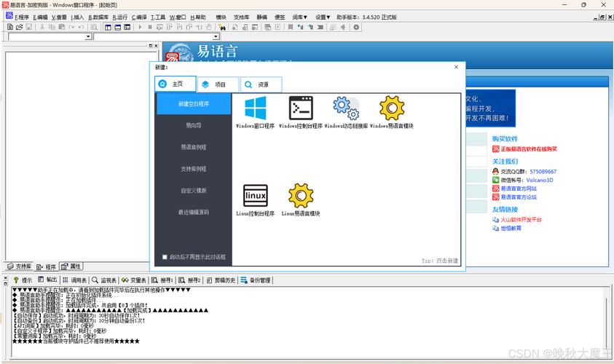Open the 火山软件开发平台 link

(521, 220)
